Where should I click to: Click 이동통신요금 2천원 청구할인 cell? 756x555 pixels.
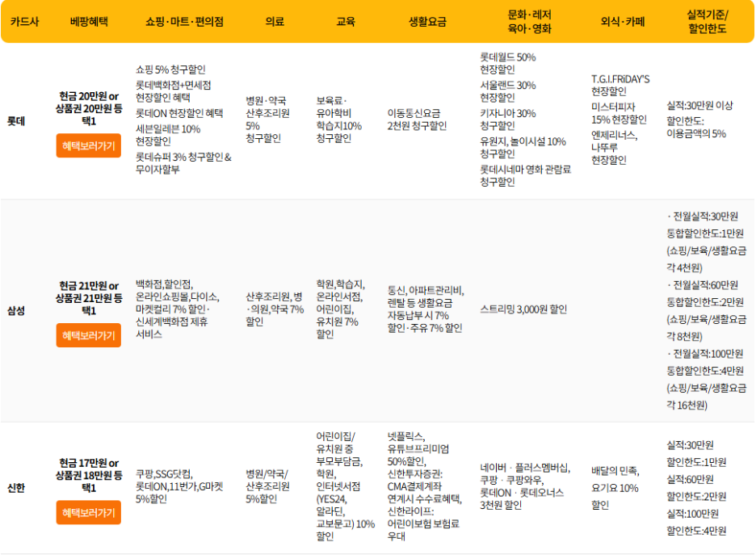point(417,120)
